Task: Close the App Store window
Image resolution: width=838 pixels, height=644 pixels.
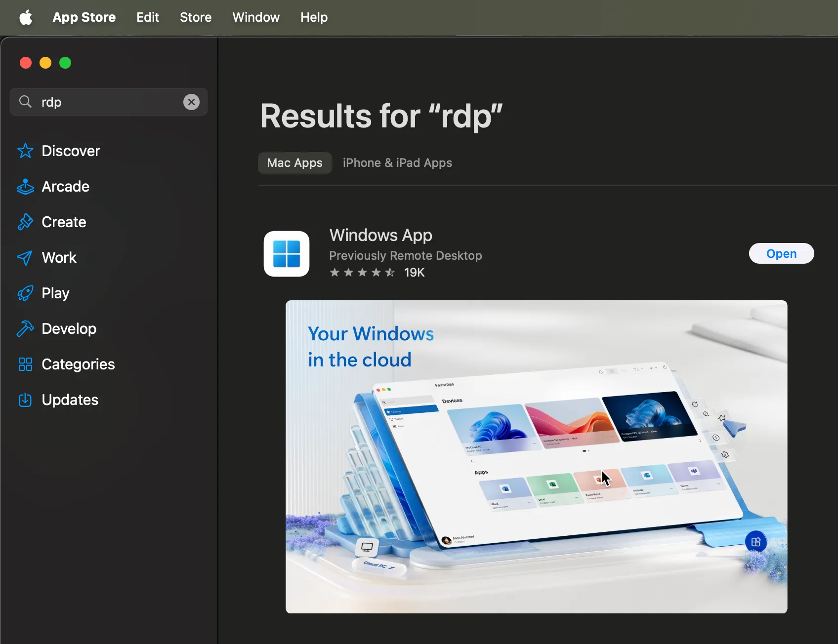Action: click(x=26, y=63)
